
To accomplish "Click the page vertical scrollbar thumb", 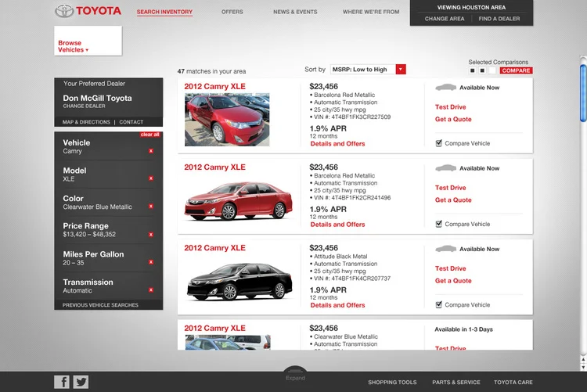I will 583,93.
